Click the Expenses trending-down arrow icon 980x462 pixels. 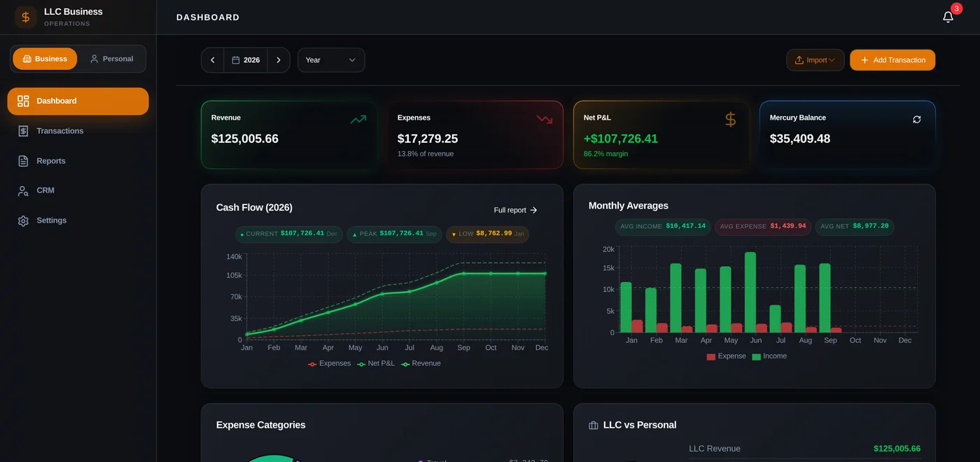pyautogui.click(x=545, y=120)
